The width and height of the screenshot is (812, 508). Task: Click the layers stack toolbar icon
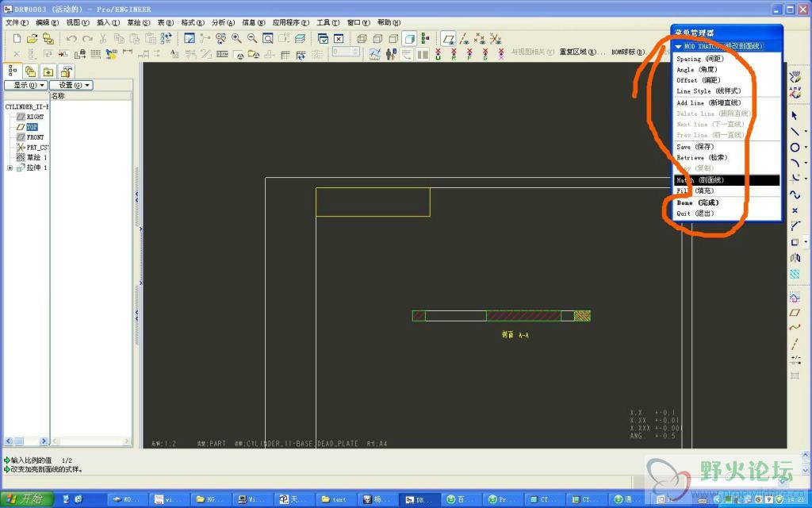(x=300, y=38)
